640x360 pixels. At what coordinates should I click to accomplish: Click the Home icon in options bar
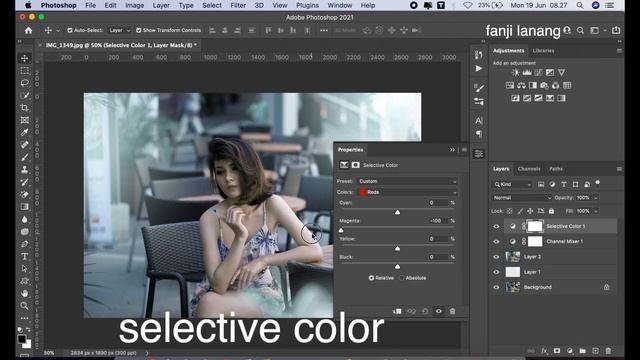pos(28,31)
